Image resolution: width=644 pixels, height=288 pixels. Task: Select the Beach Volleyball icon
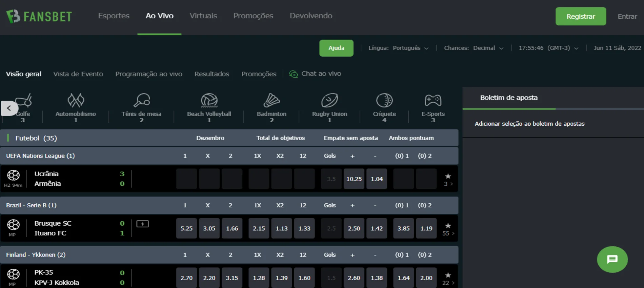coord(209,100)
